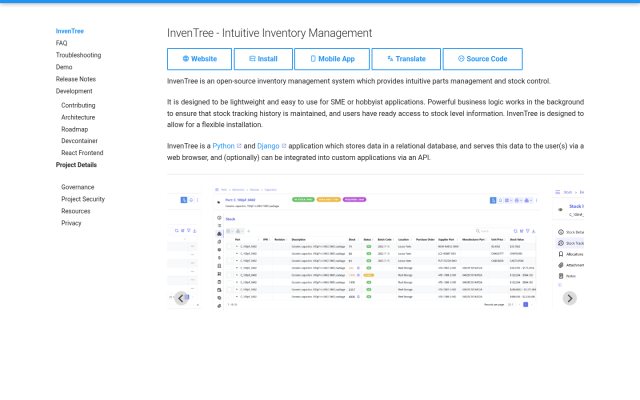Click the translate icon on Translate button
The height and width of the screenshot is (400, 640).
[x=390, y=59]
